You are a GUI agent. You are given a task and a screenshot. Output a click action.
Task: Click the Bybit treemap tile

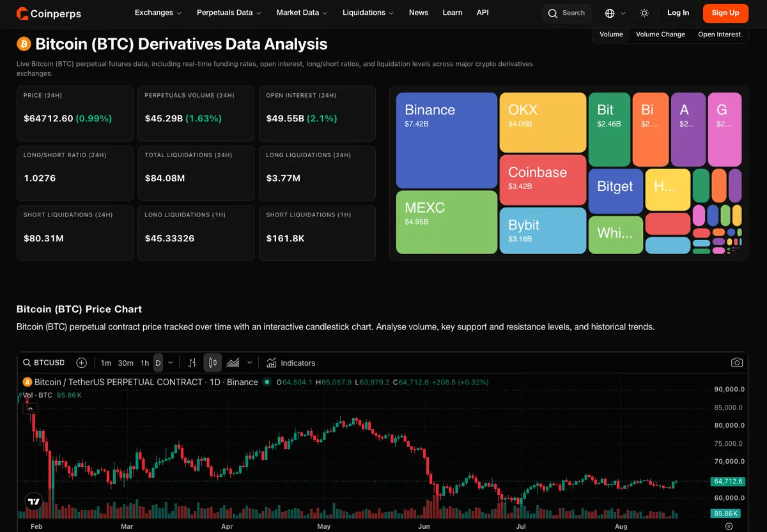click(x=543, y=231)
